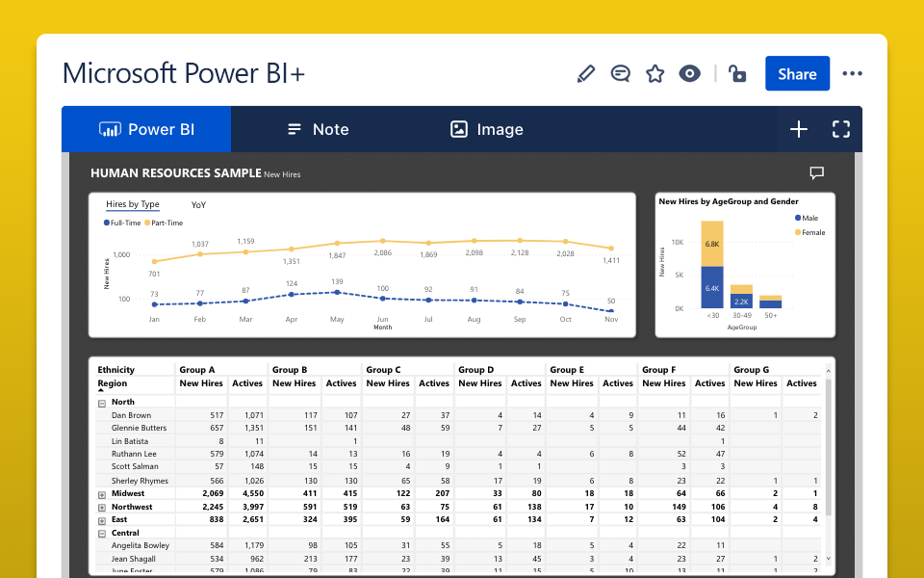924x578 pixels.
Task: Click the HUMAN RESOURCES SAMPLE title
Action: point(175,172)
